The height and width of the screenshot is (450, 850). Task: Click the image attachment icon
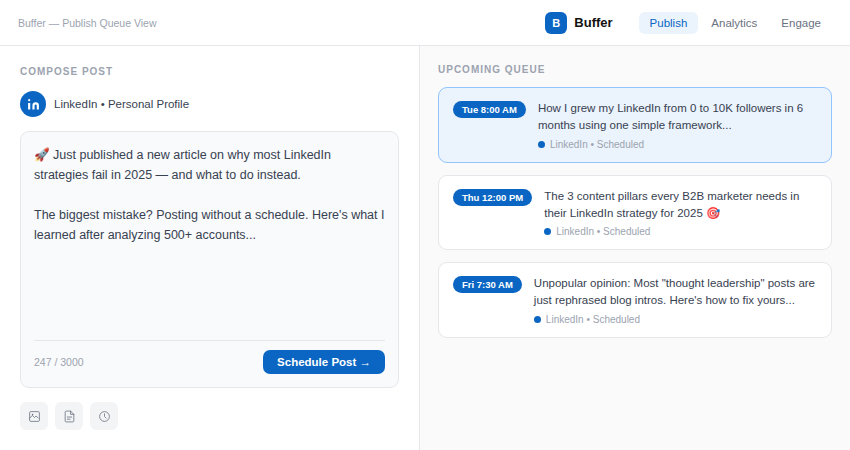click(x=34, y=416)
